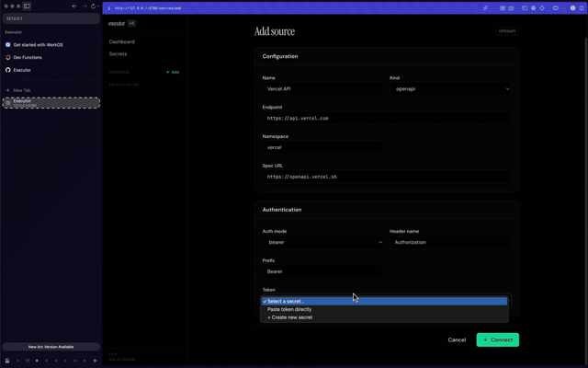This screenshot has height=368, width=588.
Task: Open the camera capture icon in toolbar
Action: [x=511, y=8]
